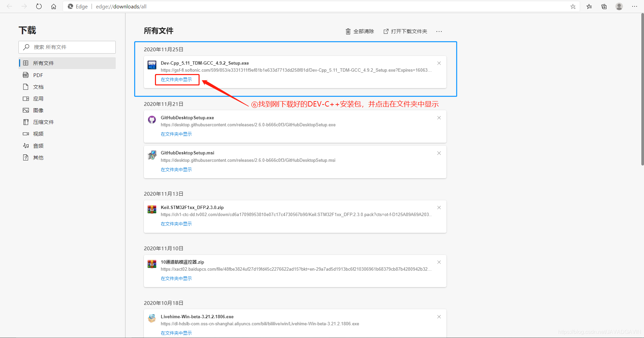This screenshot has height=338, width=644.
Task: Add this page to favorites star
Action: [573, 6]
